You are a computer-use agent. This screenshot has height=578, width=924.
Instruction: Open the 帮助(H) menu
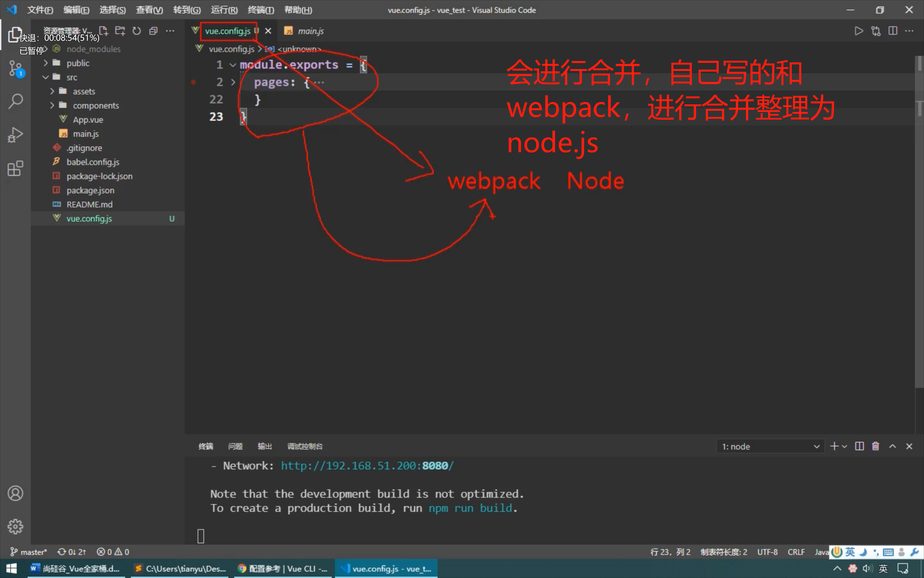coord(298,10)
